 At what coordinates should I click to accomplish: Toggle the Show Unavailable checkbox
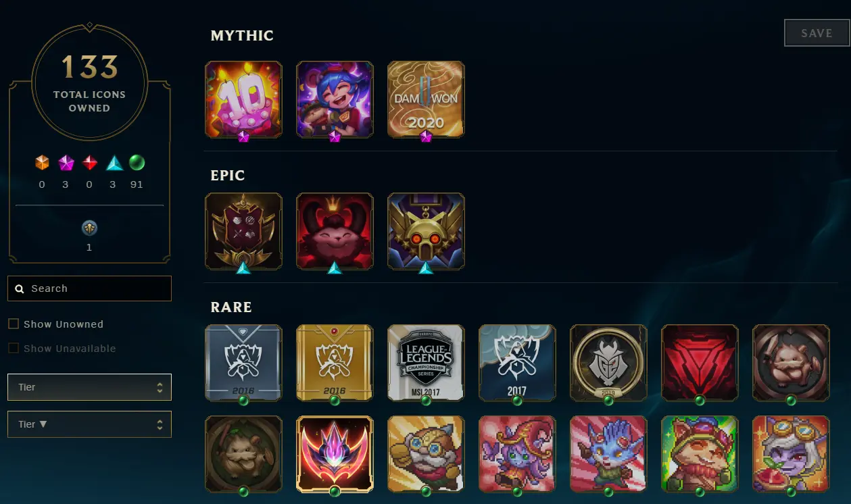(13, 349)
